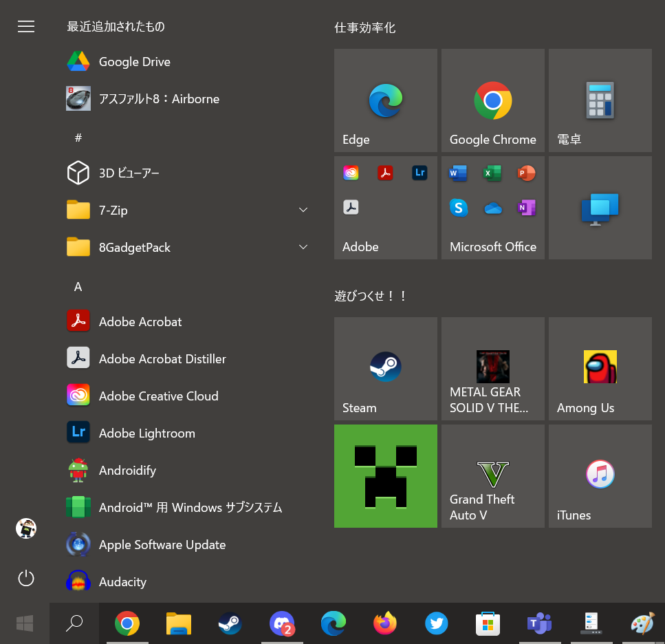Open OneDrive from the Office folder tile
The width and height of the screenshot is (665, 644).
click(493, 207)
